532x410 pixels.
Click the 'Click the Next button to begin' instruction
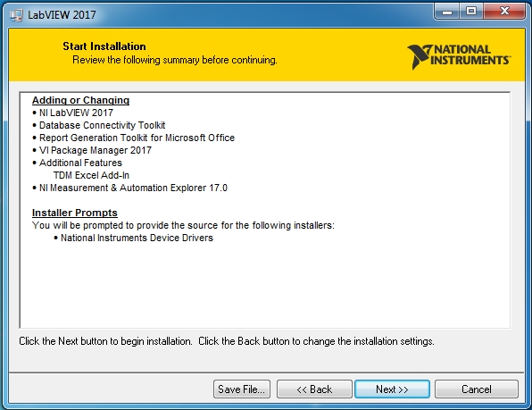click(227, 341)
